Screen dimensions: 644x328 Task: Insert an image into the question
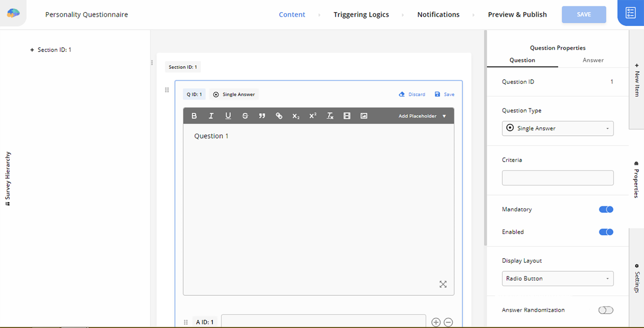tap(364, 116)
